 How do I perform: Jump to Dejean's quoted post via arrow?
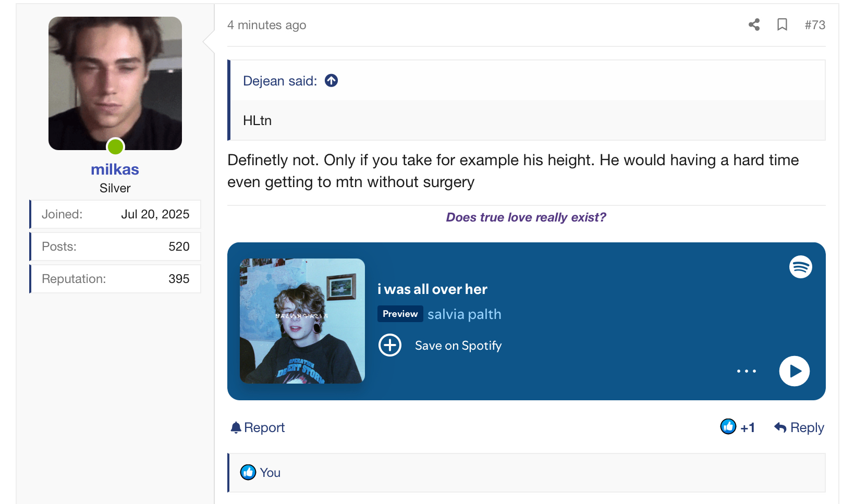pos(331,80)
